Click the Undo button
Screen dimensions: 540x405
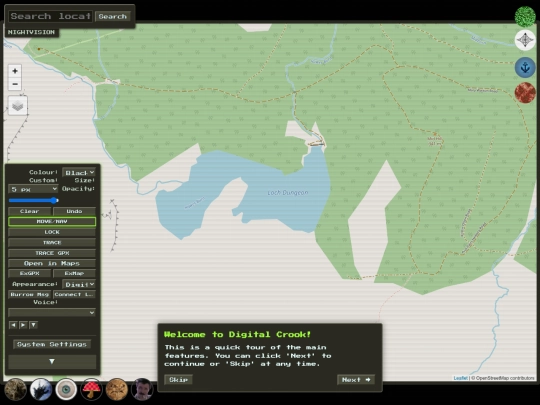pyautogui.click(x=74, y=211)
